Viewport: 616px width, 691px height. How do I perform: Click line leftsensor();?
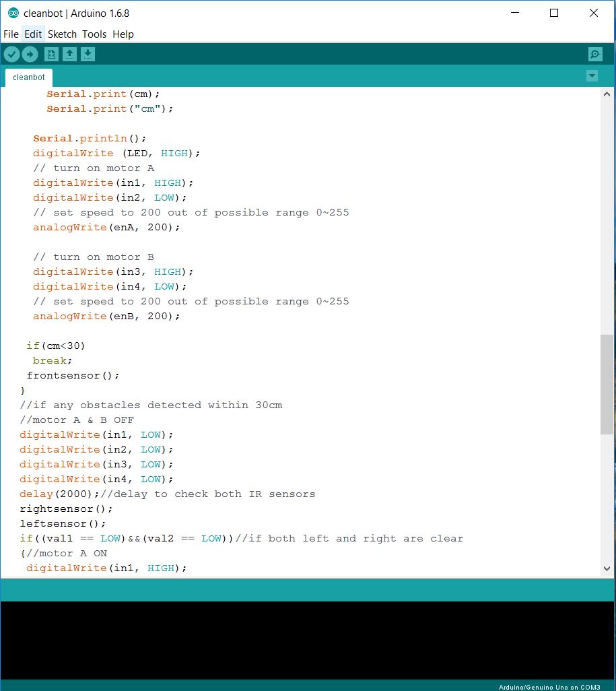click(63, 523)
